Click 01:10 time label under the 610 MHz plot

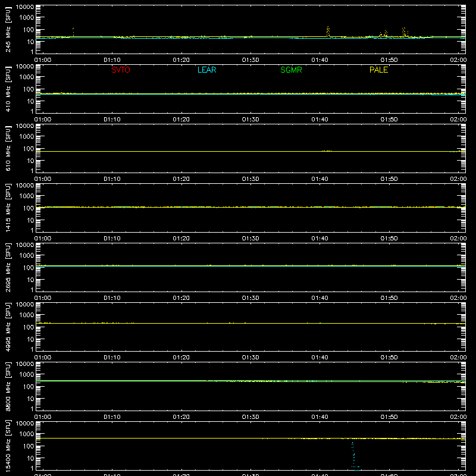112,179
